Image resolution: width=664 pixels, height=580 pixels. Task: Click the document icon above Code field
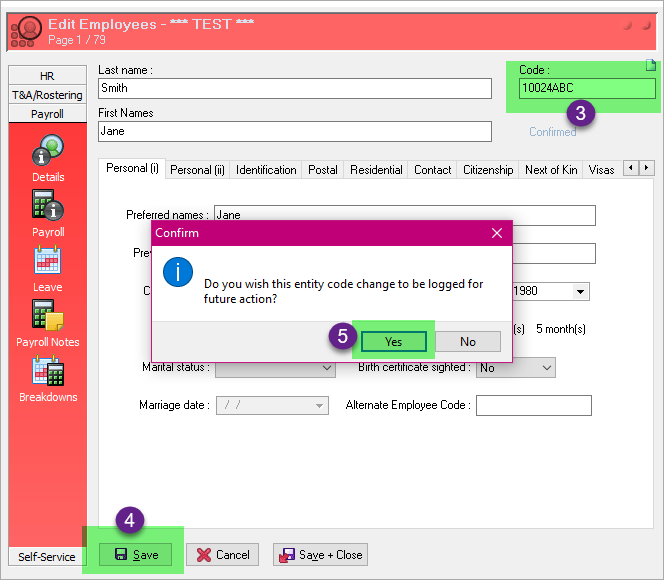pyautogui.click(x=650, y=66)
